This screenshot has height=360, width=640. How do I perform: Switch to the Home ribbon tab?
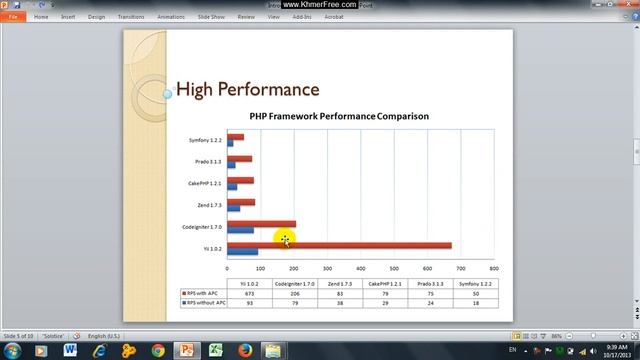(41, 17)
